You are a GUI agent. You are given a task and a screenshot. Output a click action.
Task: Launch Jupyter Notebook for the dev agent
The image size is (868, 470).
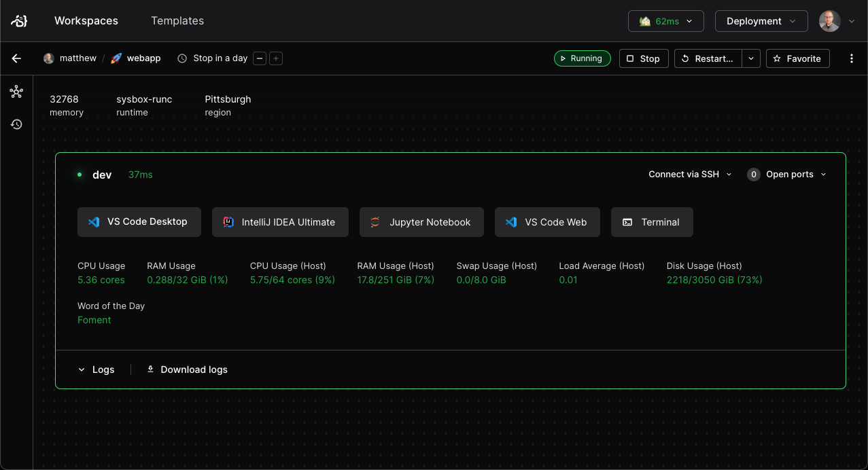421,221
